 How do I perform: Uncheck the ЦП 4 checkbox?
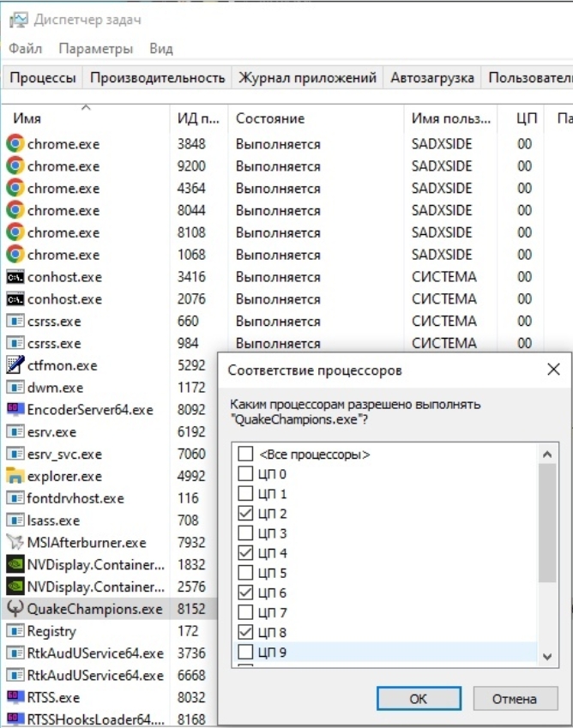245,552
